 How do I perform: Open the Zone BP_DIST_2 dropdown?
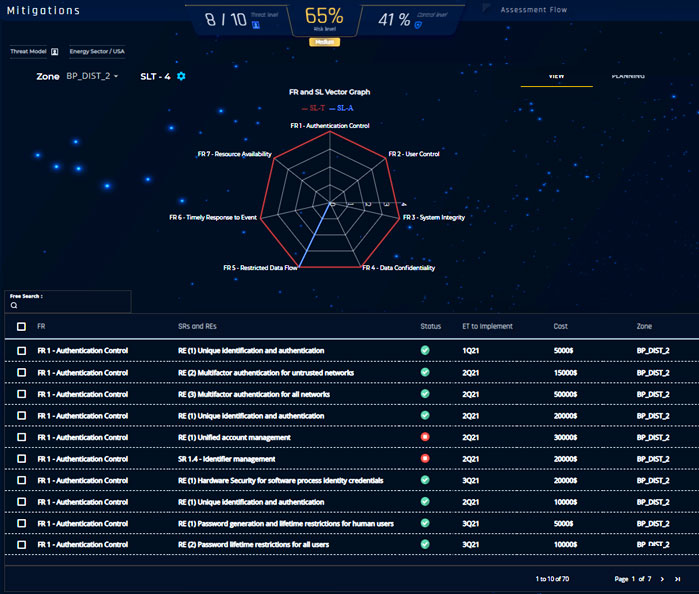tap(92, 76)
